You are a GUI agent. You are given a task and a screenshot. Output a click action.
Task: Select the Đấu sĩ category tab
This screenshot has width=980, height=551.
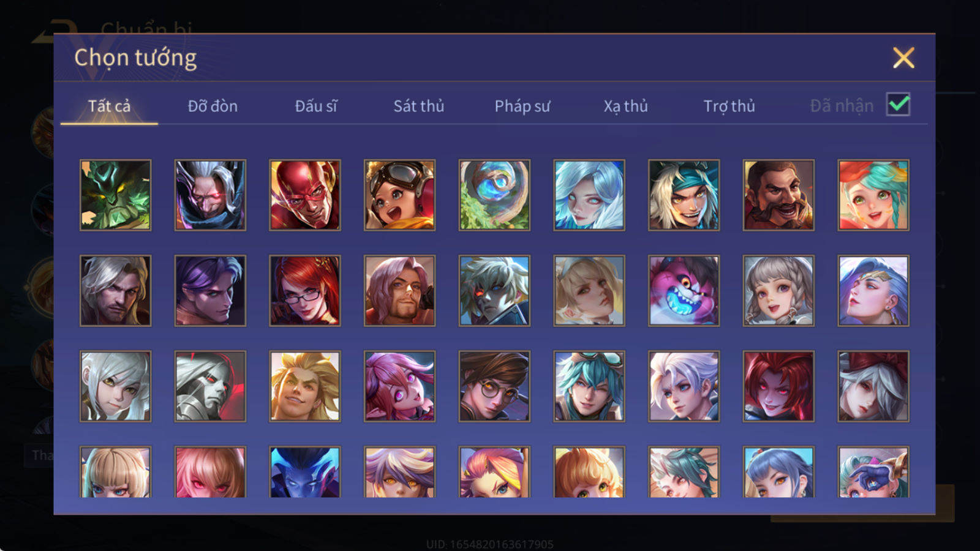pos(315,106)
